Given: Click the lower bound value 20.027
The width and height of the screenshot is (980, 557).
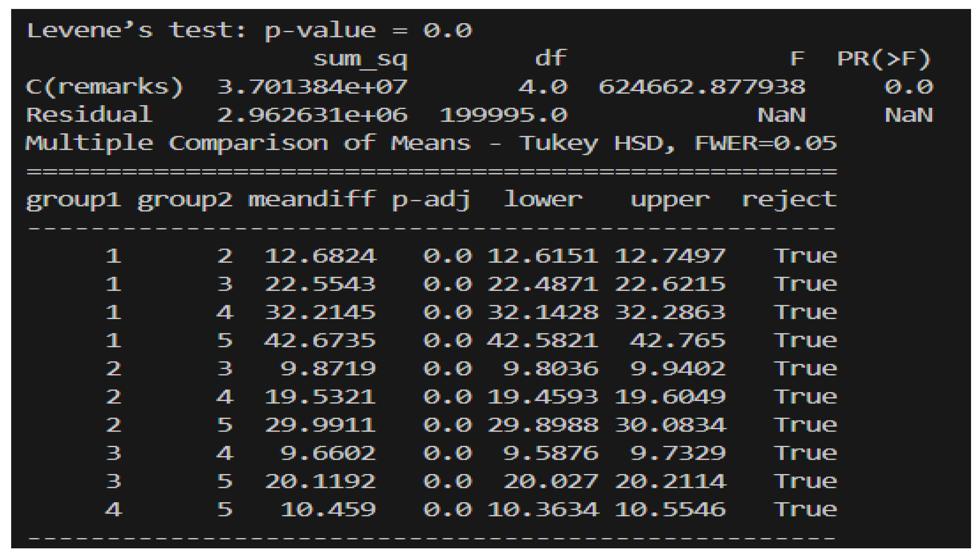Looking at the screenshot, I should (550, 481).
